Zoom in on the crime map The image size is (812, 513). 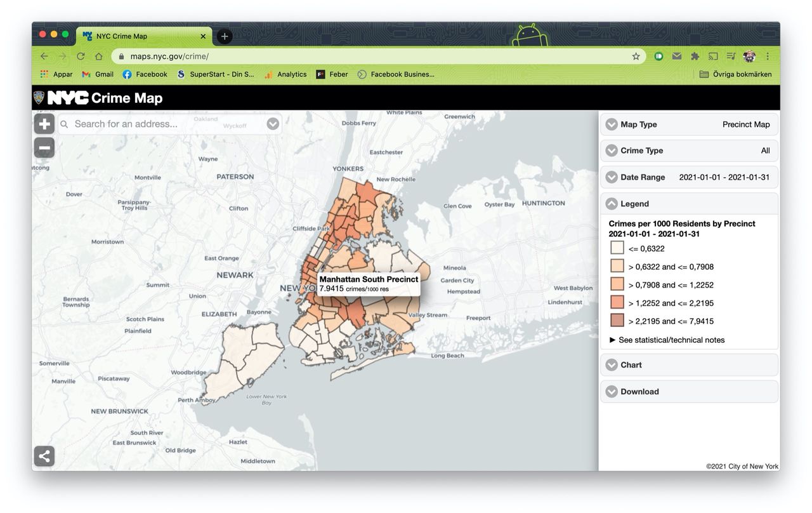(x=44, y=124)
